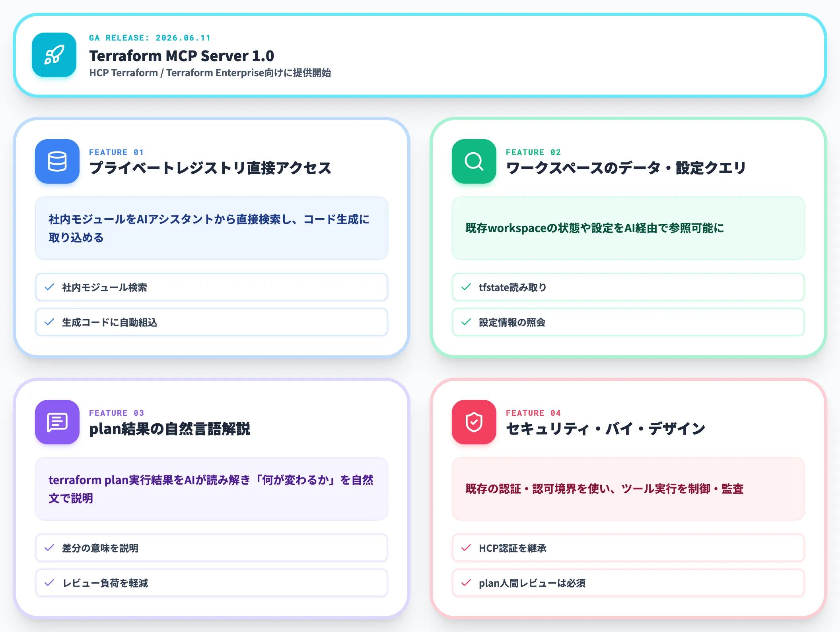Select the 社内モジュール検索 list row

pos(212,287)
